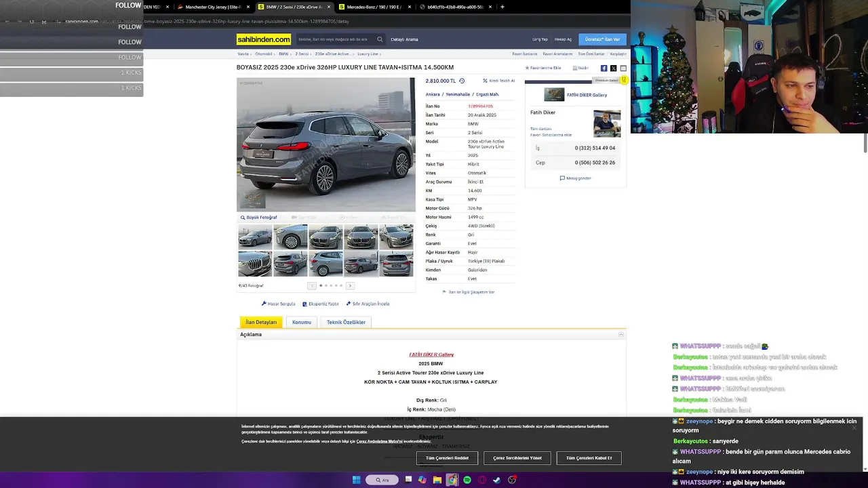Screen dimensions: 868x488
Task: Open Çerez Aydınlatma Metni link
Action: (x=379, y=441)
